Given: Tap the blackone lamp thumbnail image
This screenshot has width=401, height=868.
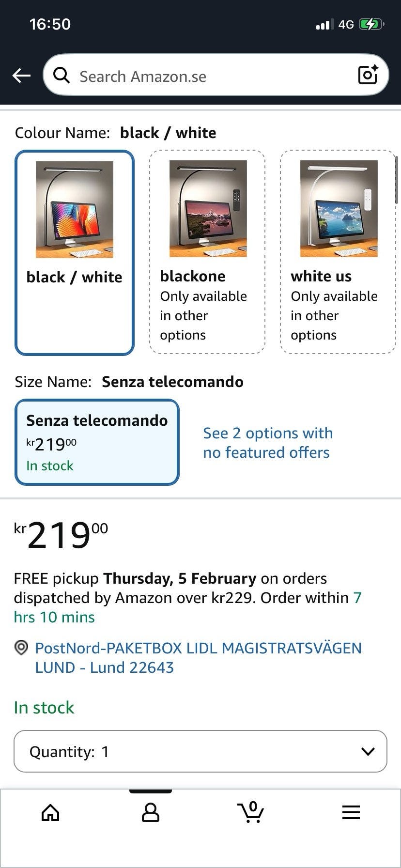Looking at the screenshot, I should point(208,208).
